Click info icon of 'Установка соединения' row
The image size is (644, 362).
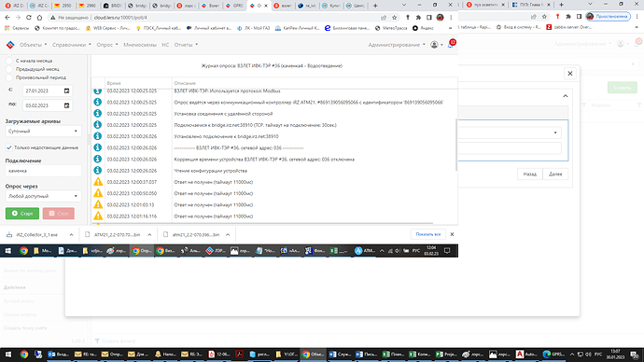[x=98, y=113]
